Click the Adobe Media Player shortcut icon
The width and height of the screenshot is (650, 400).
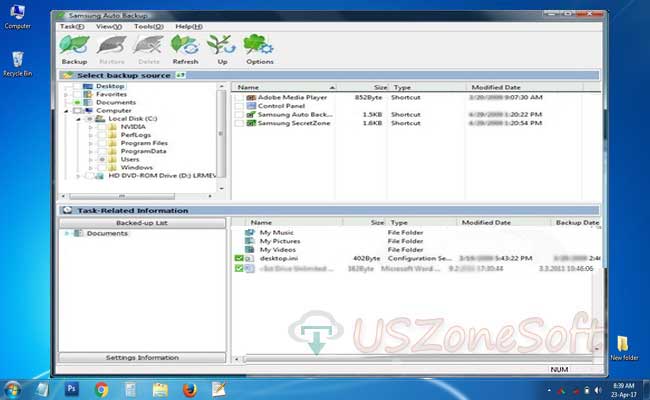[x=251, y=97]
